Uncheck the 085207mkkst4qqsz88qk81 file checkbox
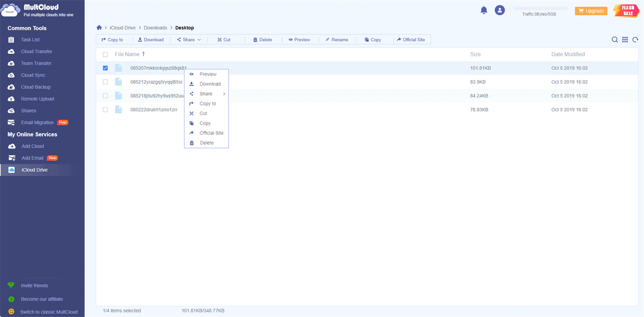The width and height of the screenshot is (644, 317). coord(105,68)
